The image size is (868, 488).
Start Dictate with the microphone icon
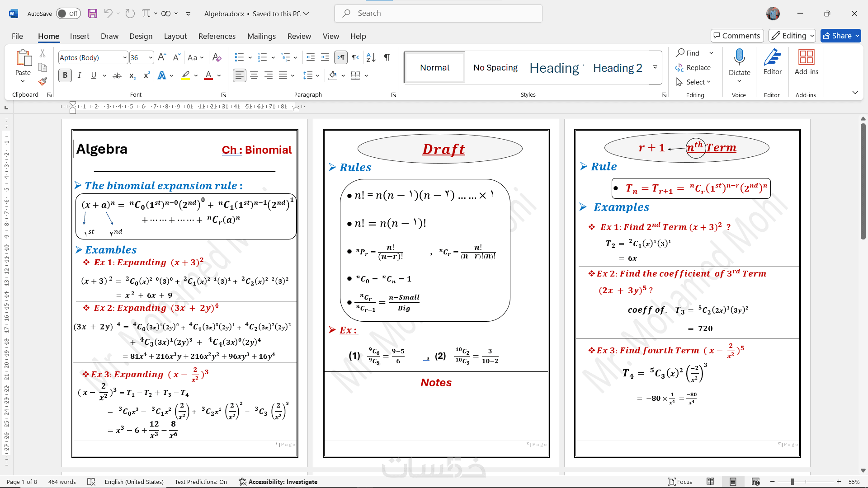[x=739, y=57]
